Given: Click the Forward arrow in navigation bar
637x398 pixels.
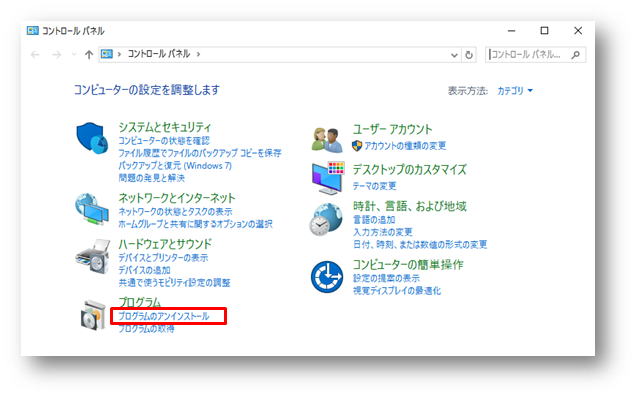Looking at the screenshot, I should click(56, 54).
